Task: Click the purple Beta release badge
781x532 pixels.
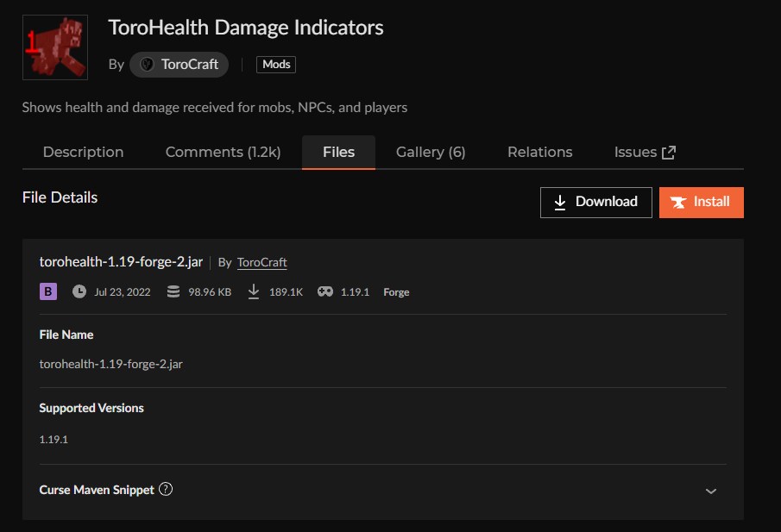Action: point(48,292)
